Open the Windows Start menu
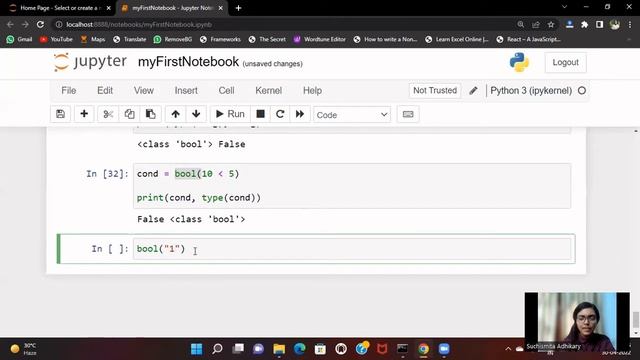 point(196,349)
